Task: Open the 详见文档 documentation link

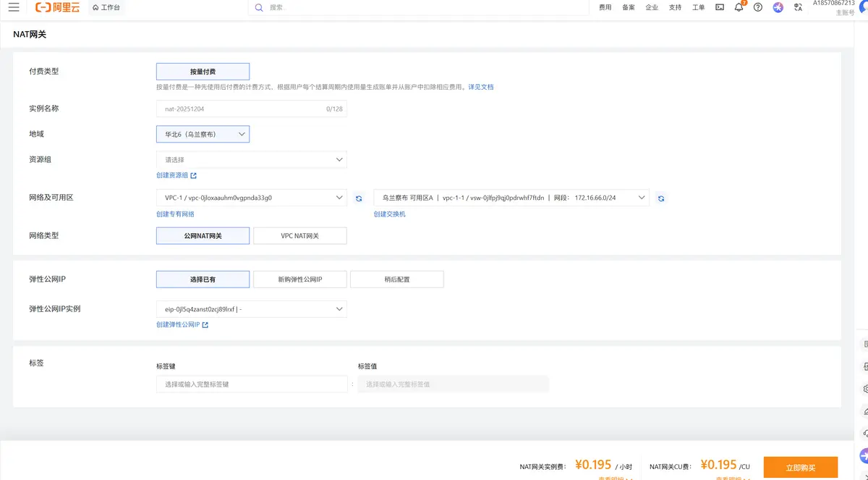Action: tap(480, 87)
